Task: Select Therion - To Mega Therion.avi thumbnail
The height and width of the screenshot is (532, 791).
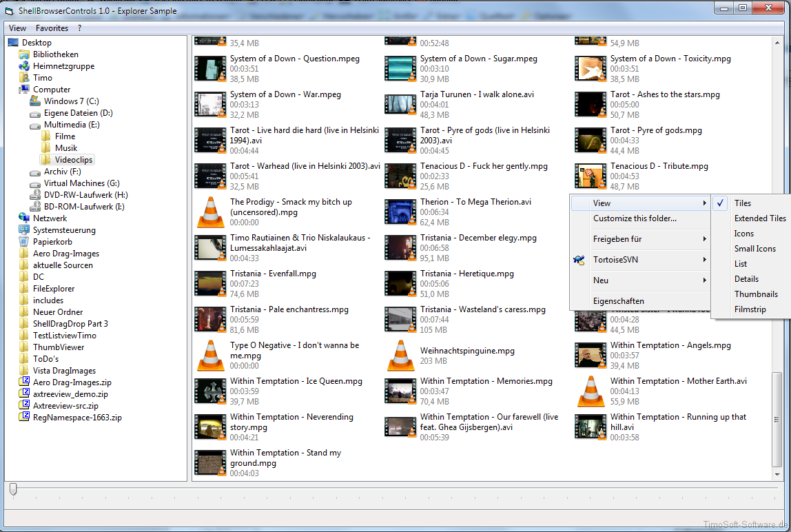Action: (400, 212)
